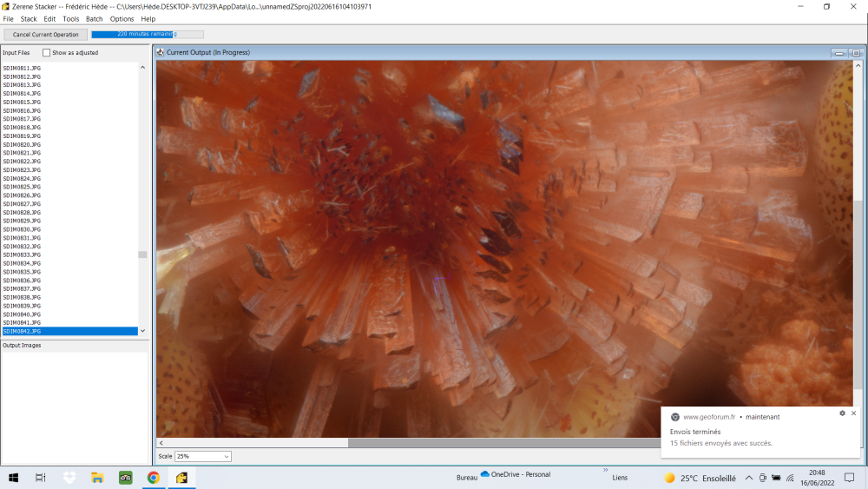868x489 pixels.
Task: Minimize the Current Output inner window
Action: coord(839,53)
